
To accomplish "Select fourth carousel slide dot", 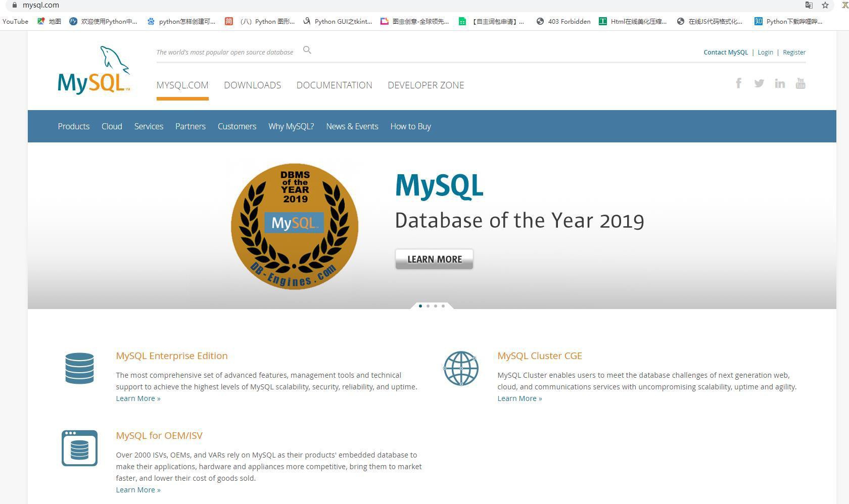I will click(443, 306).
